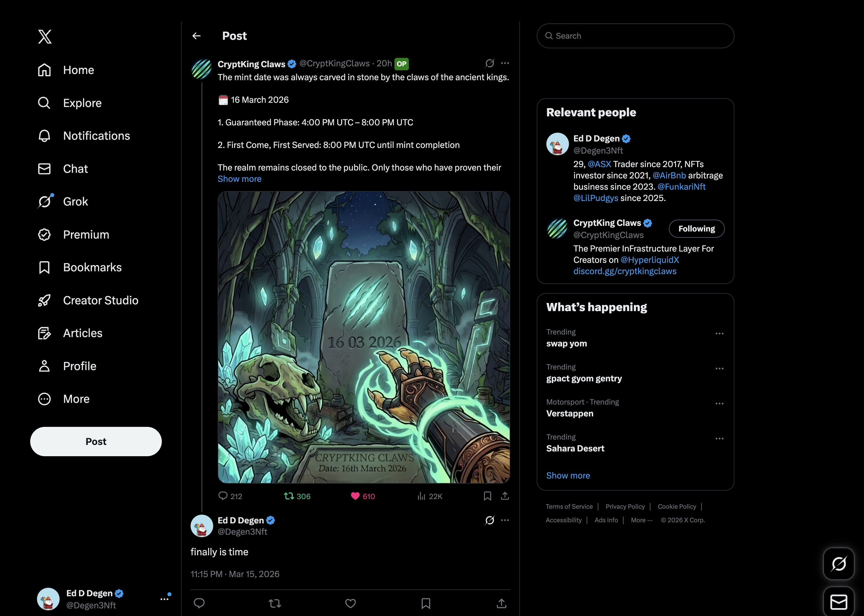Image resolution: width=864 pixels, height=616 pixels.
Task: Reply to the CryptKing Claws post
Action: pyautogui.click(x=230, y=496)
